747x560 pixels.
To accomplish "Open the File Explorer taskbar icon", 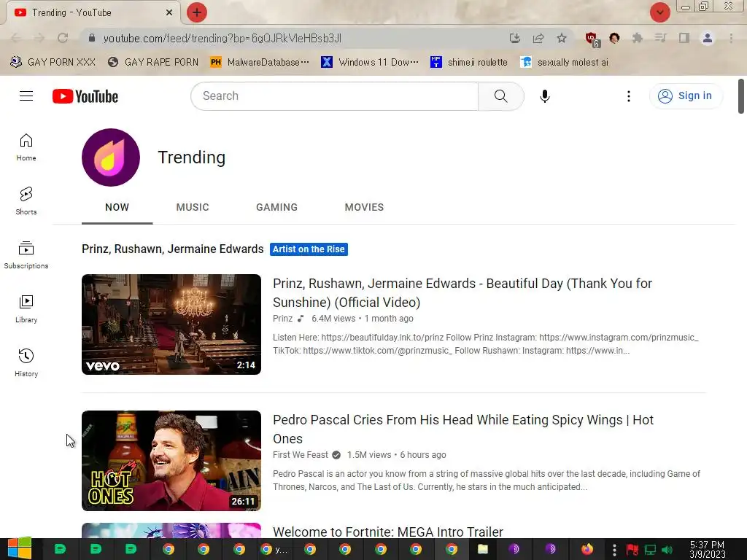I will [x=483, y=550].
